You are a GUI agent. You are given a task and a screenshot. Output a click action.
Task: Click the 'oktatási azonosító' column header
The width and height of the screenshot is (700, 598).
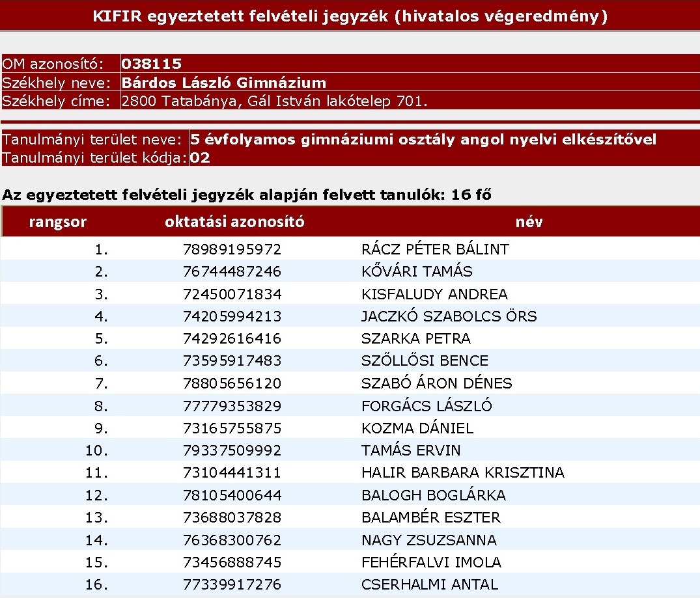click(234, 222)
